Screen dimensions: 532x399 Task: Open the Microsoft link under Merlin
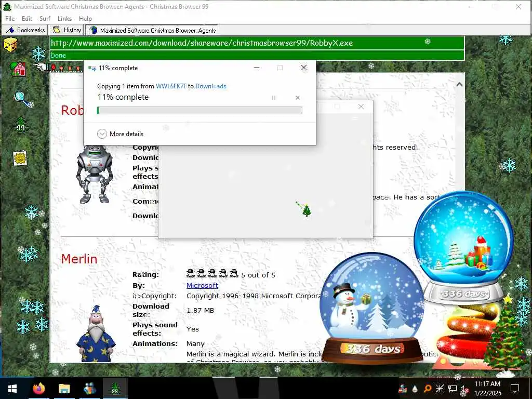click(x=202, y=285)
